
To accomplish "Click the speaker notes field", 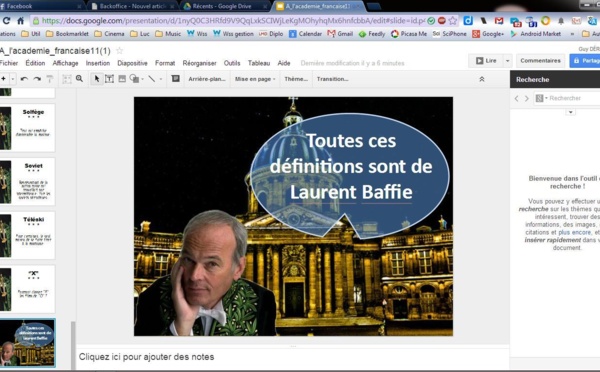I will pyautogui.click(x=293, y=357).
